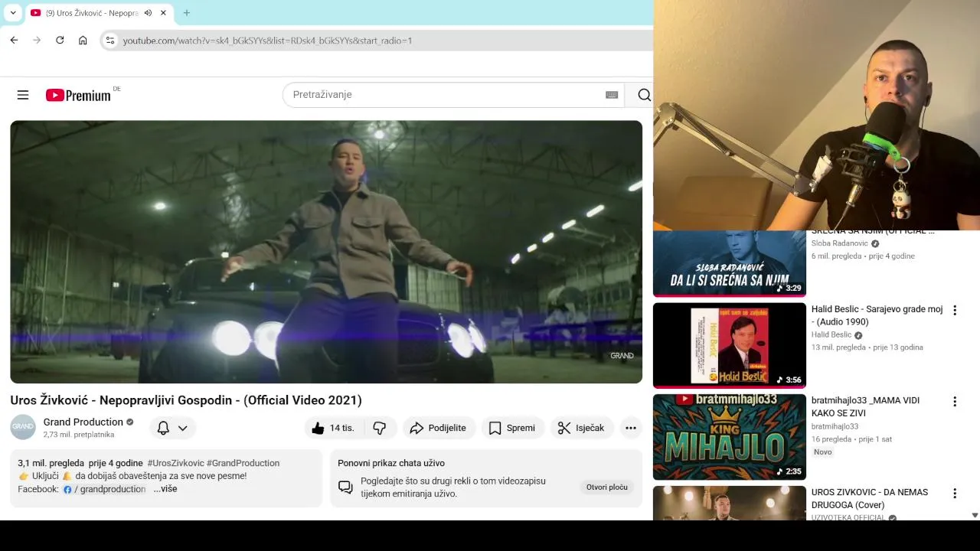Open Halid Beslic Sarajevo grade moj thumbnail
Screen dimensions: 980x551
[x=730, y=345]
